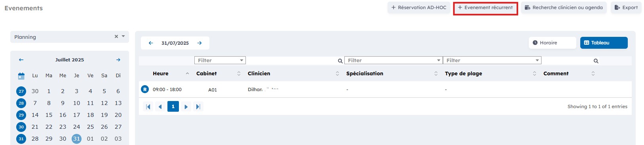Show next month after Juillet 2025
The image size is (644, 145).
118,60
